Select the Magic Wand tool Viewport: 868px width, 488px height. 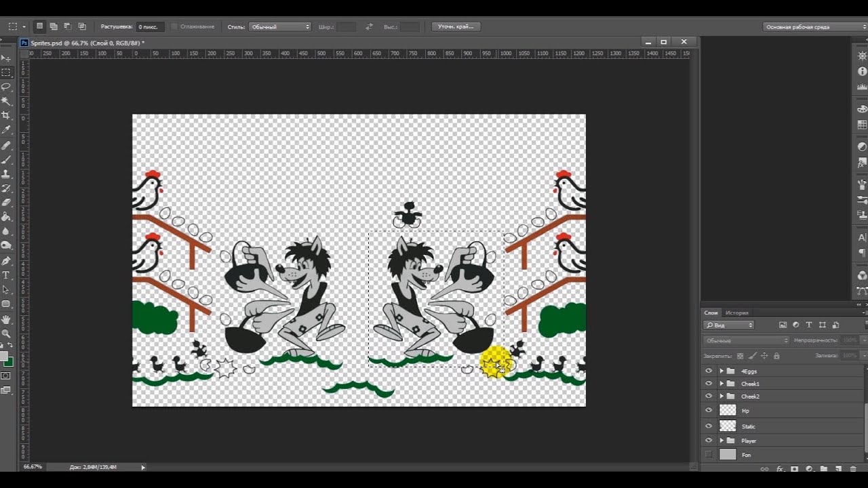click(6, 101)
